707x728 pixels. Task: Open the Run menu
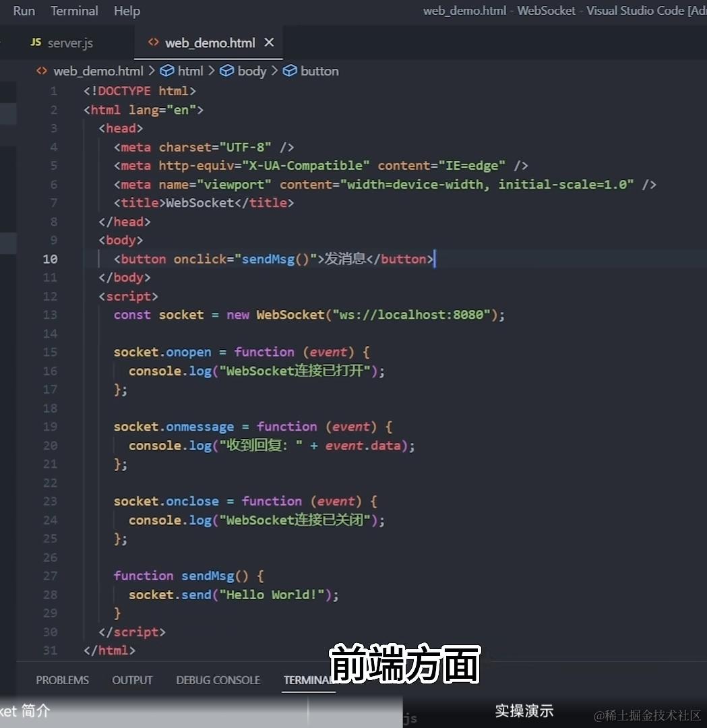pyautogui.click(x=24, y=11)
